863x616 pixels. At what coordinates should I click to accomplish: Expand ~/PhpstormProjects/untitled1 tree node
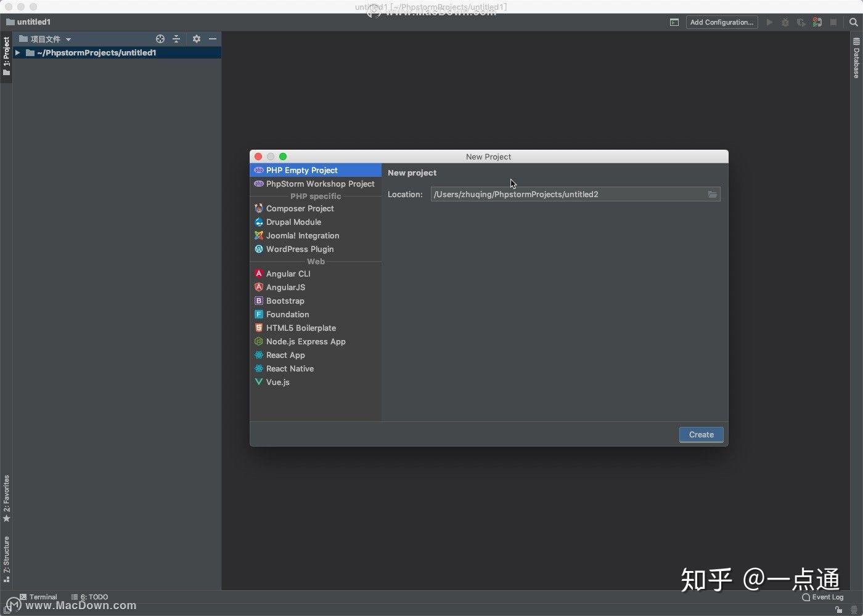pos(18,53)
